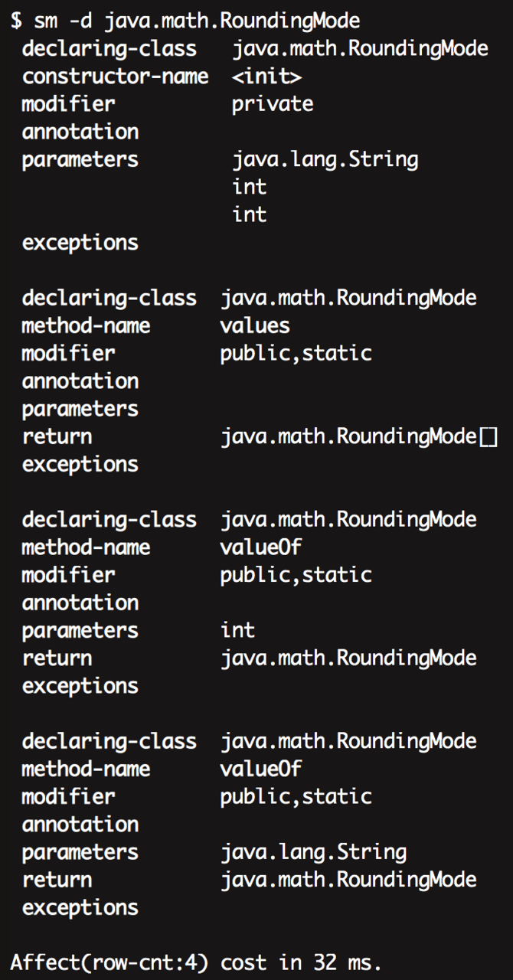
Task: Click the first declaring-class label
Action: (x=109, y=49)
